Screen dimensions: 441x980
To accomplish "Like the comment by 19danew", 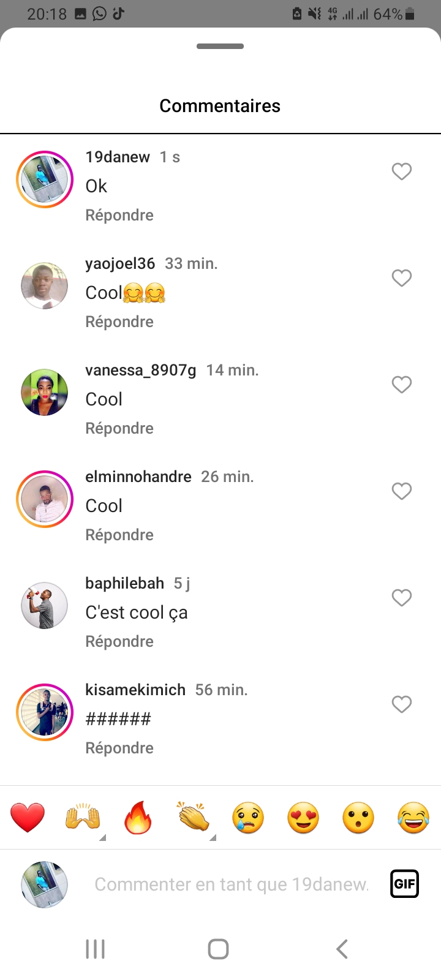I will (x=402, y=171).
